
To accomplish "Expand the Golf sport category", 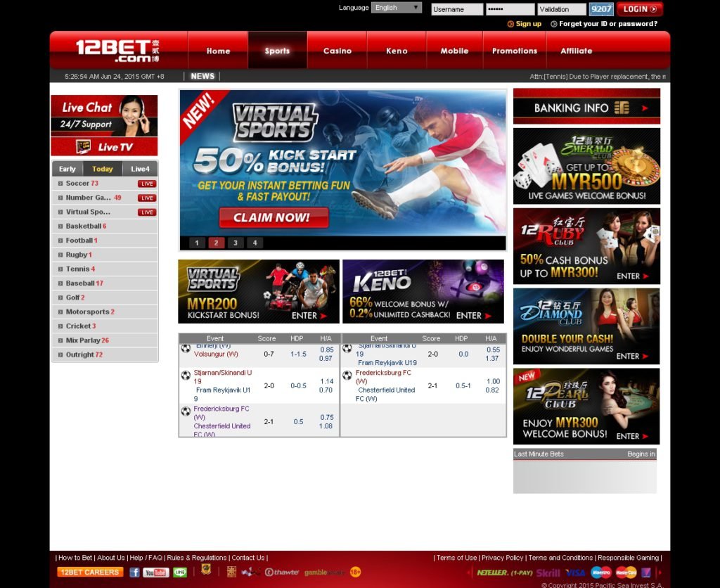I will [105, 298].
